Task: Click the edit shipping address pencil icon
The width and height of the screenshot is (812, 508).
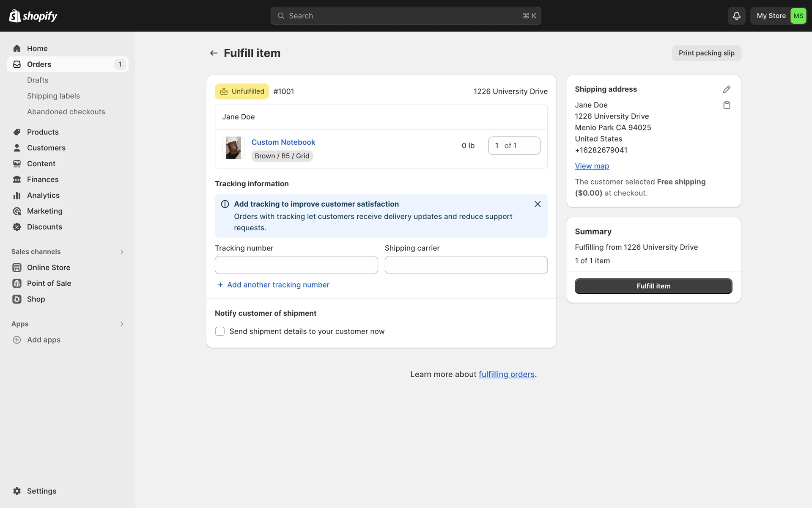Action: click(727, 89)
